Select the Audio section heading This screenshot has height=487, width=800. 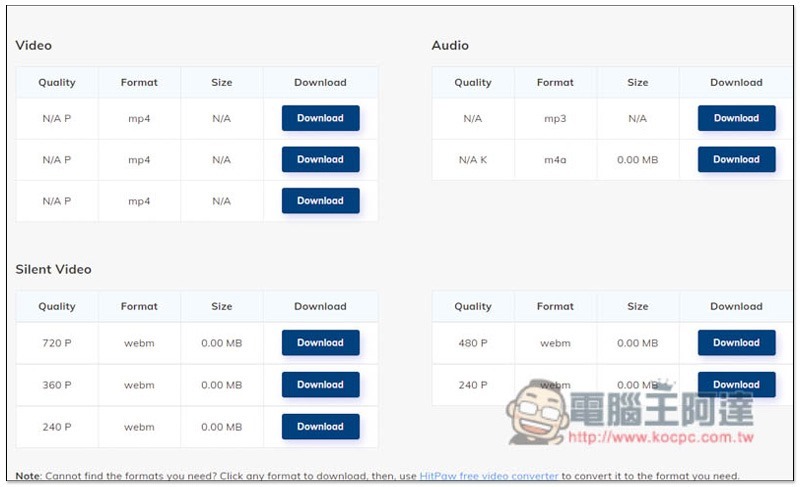click(450, 45)
